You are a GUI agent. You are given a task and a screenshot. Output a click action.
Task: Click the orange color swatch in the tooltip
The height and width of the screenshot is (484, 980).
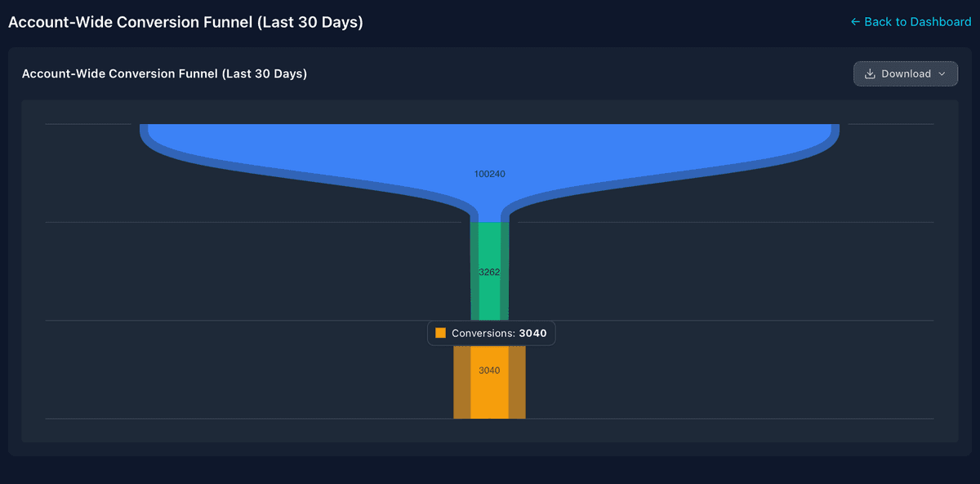click(x=440, y=333)
